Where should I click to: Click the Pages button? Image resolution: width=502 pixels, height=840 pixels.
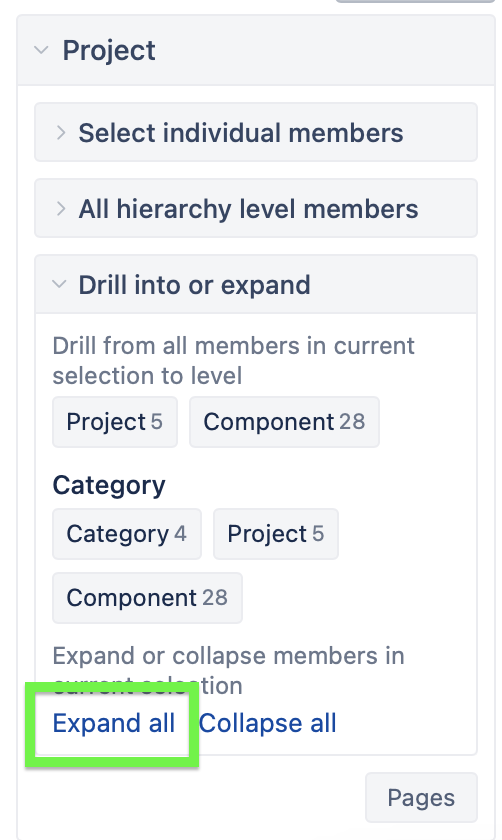point(421,798)
